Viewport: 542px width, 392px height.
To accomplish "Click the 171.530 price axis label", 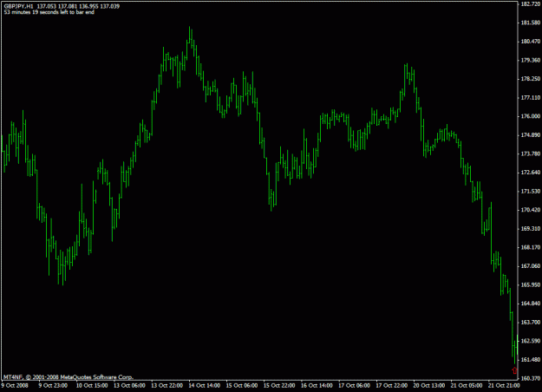I will click(x=530, y=191).
